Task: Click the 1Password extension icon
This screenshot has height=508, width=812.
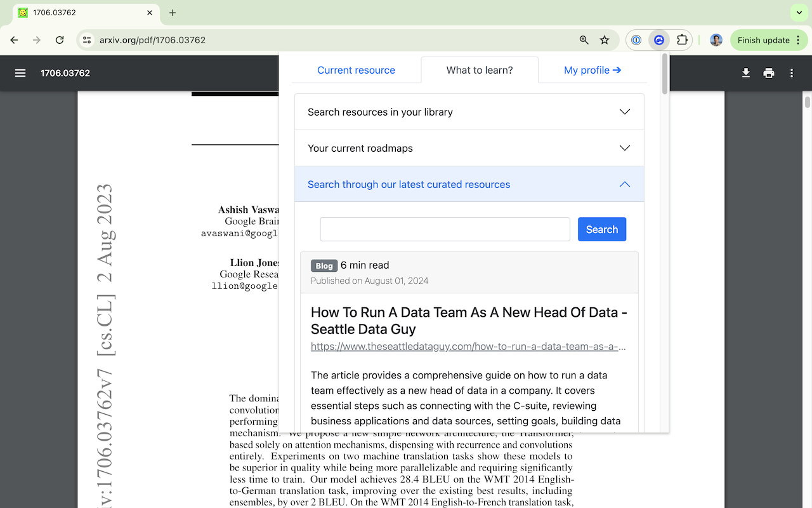Action: coord(636,39)
